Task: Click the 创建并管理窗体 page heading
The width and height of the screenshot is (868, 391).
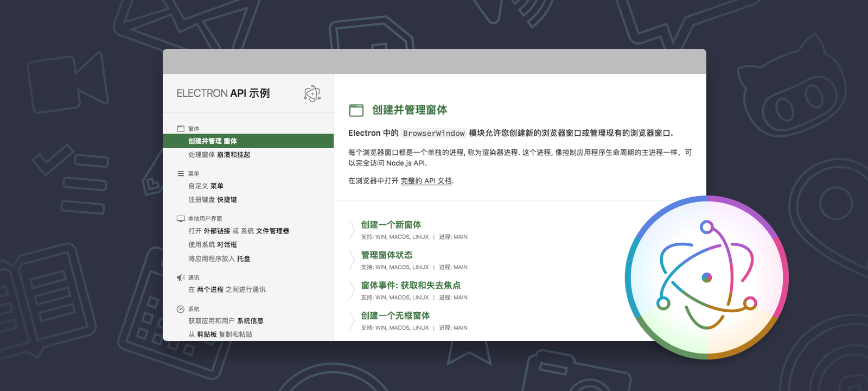Action: point(410,110)
